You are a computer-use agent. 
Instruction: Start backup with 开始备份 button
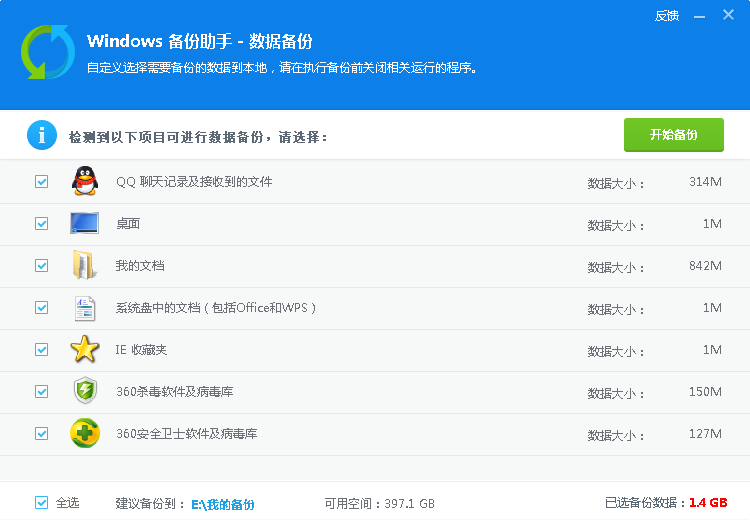673,135
